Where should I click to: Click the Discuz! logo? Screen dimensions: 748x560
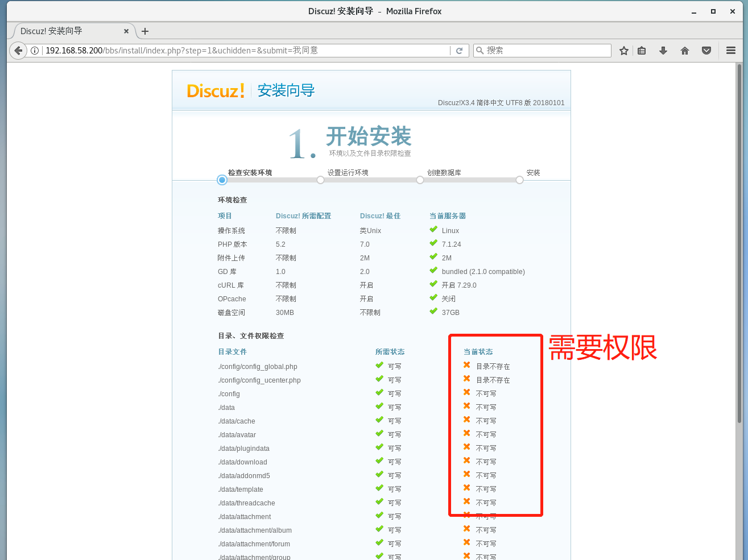(216, 91)
